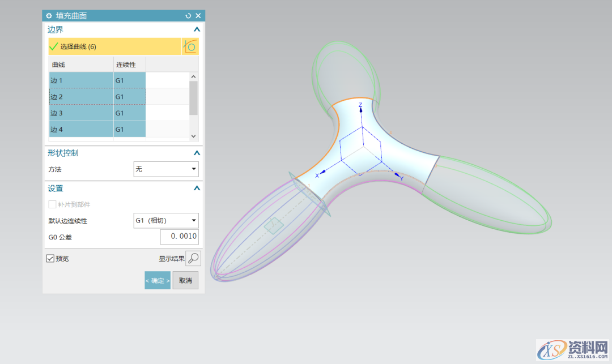Click the gear settings icon in dialog title
The width and height of the screenshot is (612, 364).
coord(49,16)
